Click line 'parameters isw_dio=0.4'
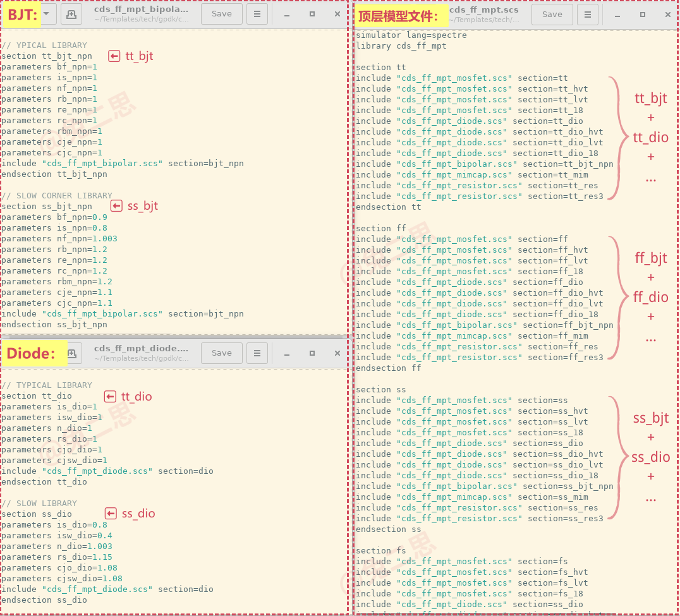The width and height of the screenshot is (680, 616). coord(57,535)
